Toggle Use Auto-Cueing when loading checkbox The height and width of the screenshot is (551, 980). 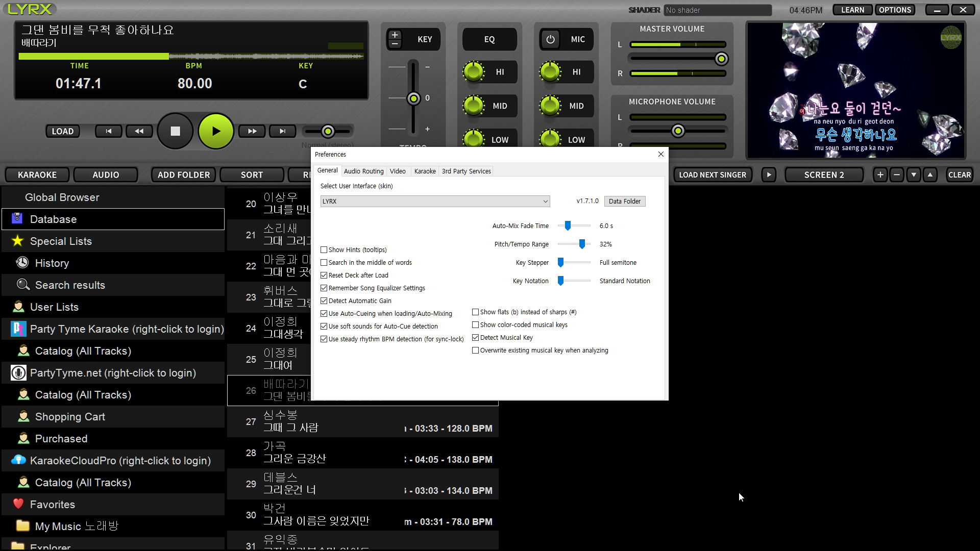[x=324, y=314]
